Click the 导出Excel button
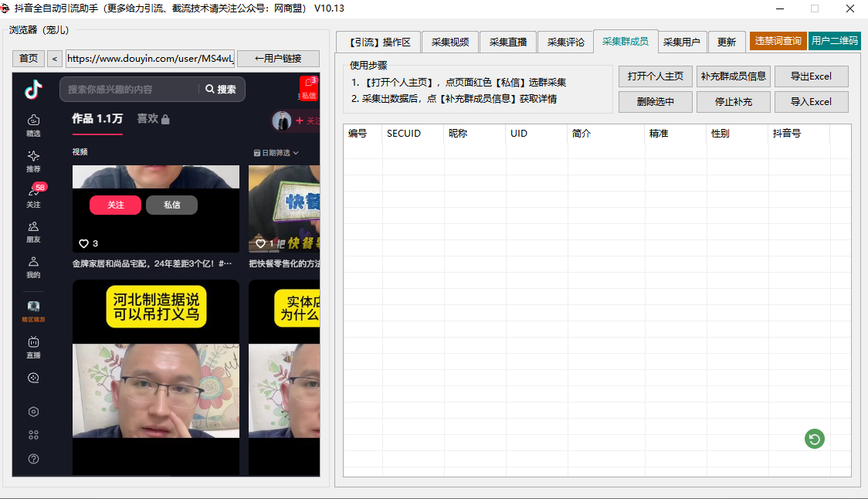 coord(811,76)
